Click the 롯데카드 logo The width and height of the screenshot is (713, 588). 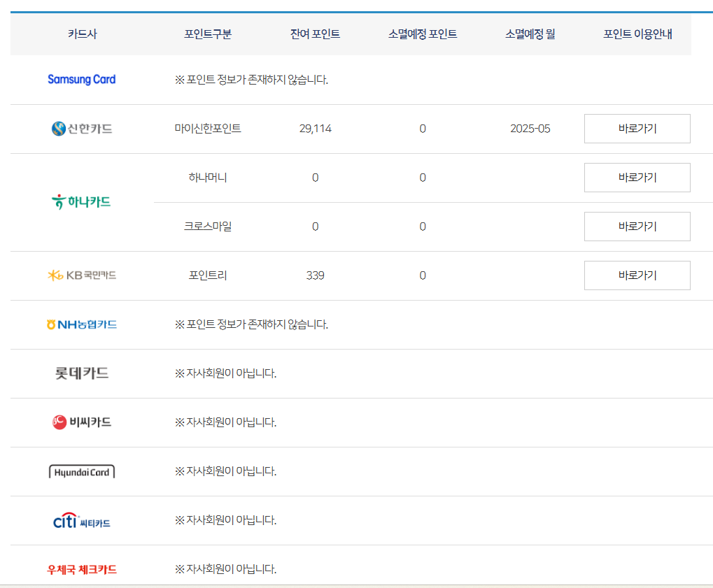point(82,373)
